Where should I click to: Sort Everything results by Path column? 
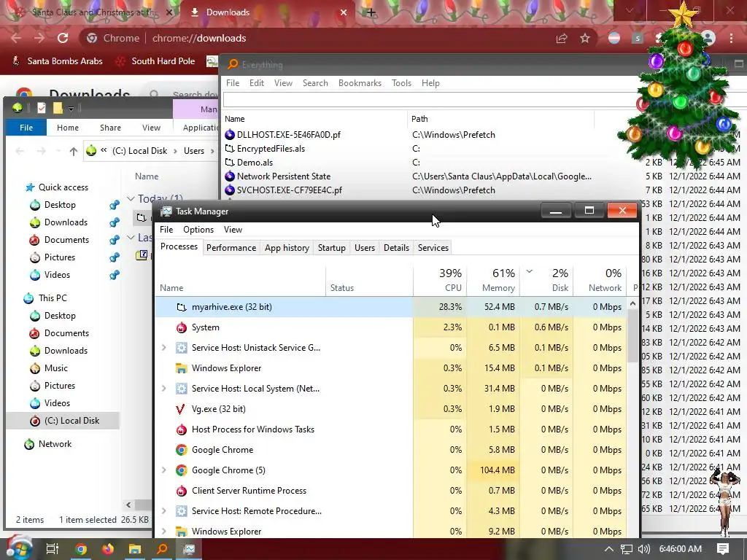pos(500,119)
